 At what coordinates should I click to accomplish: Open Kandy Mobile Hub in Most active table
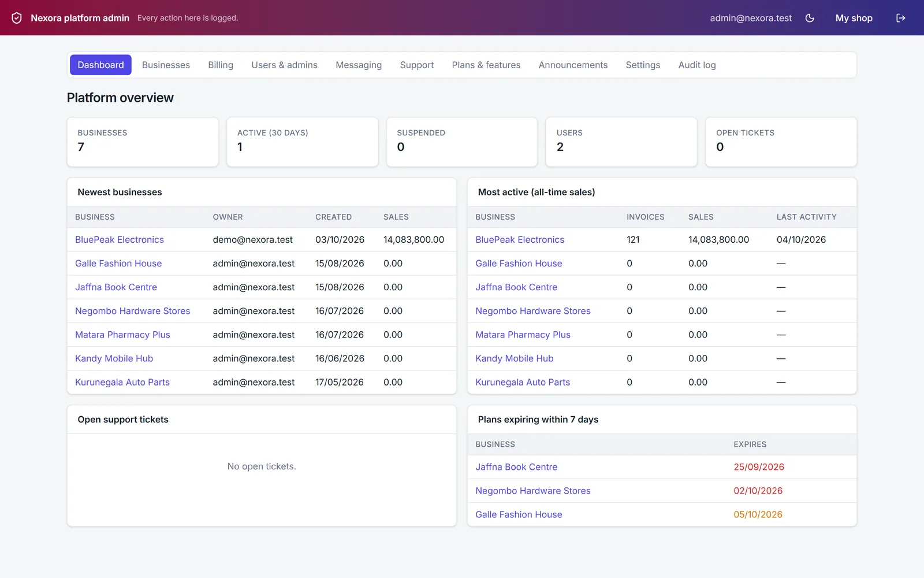pos(514,358)
